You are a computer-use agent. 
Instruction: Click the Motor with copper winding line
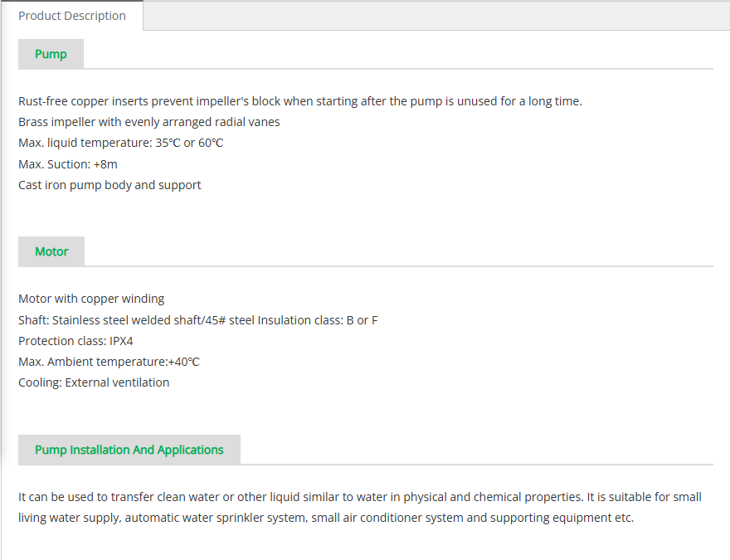click(x=91, y=299)
